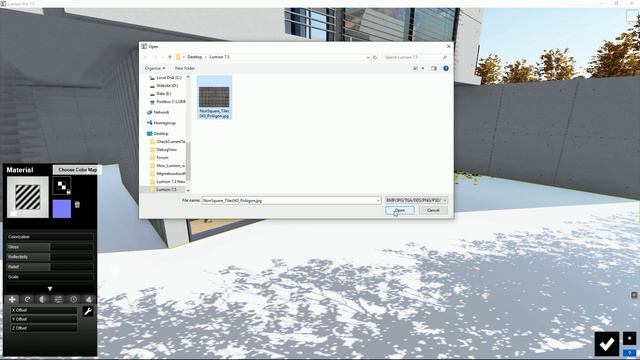Adjust the Colorization slider

tap(50, 237)
